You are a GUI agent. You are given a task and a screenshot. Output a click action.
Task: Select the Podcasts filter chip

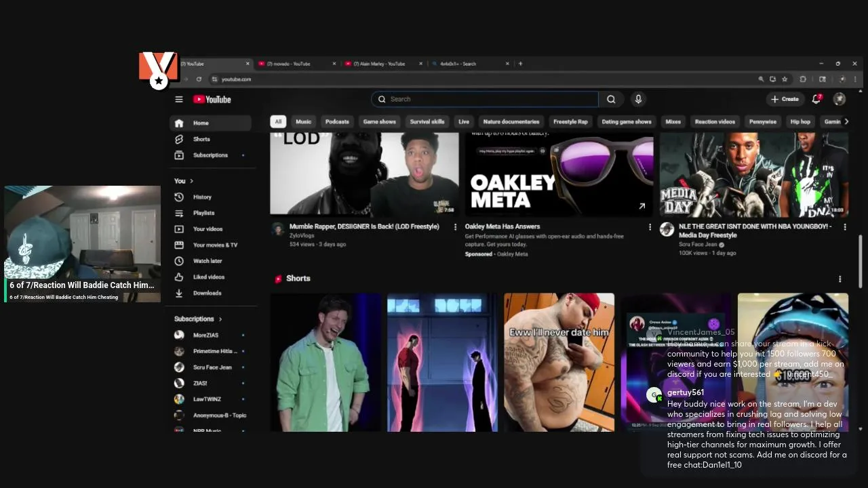pos(337,121)
